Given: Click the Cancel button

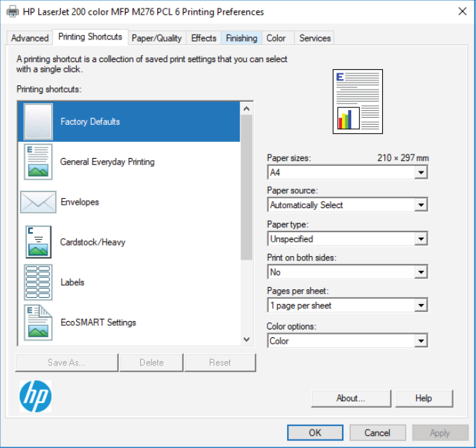Looking at the screenshot, I should pyautogui.click(x=378, y=432).
